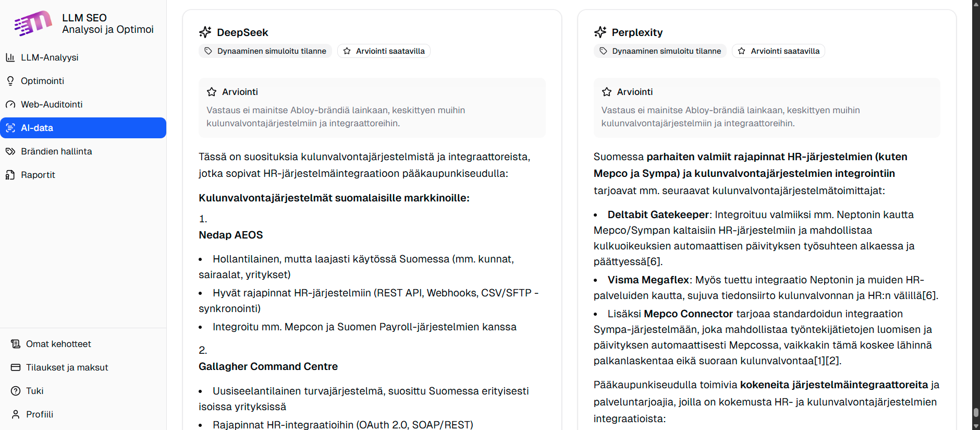Click the Web-Auditointi gauge icon
The image size is (980, 430).
(x=10, y=104)
